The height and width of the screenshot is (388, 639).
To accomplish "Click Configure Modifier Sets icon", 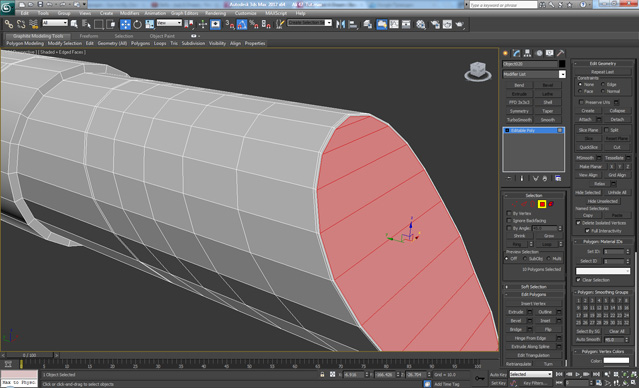I will 558,179.
